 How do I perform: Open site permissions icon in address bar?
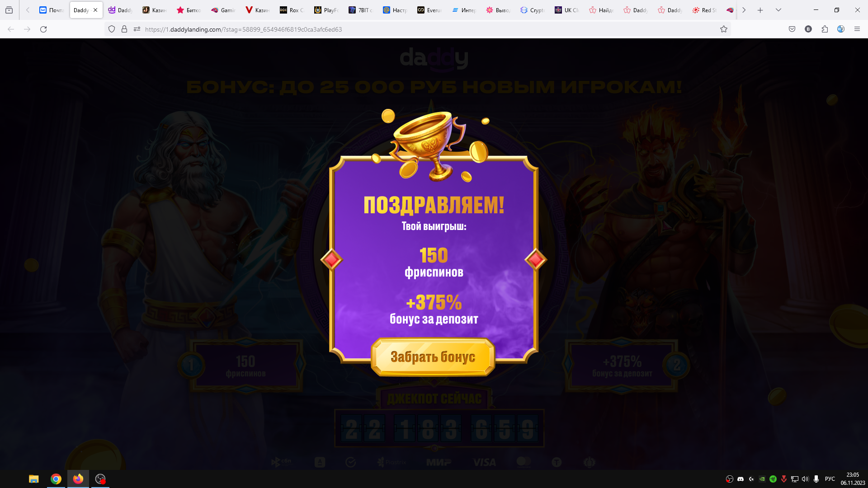coord(137,29)
